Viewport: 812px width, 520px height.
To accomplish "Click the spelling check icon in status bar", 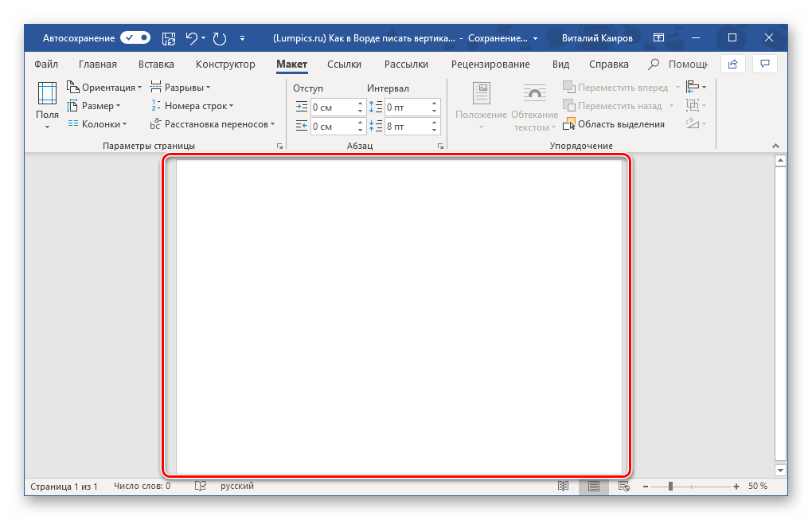I will click(201, 486).
